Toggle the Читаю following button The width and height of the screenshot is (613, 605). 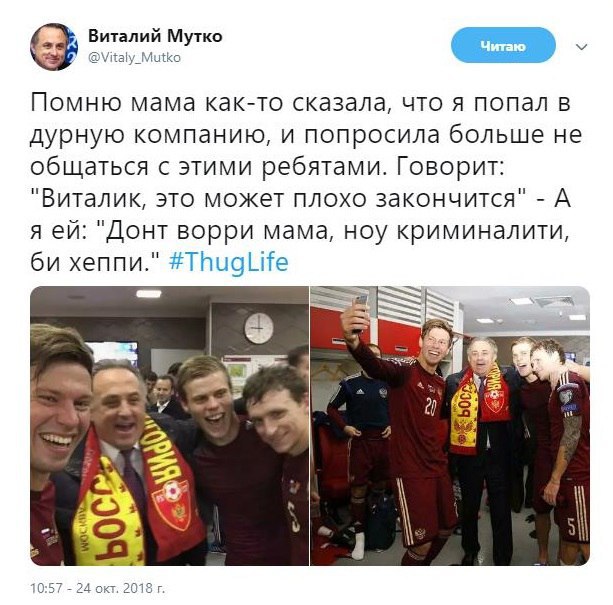tap(503, 45)
